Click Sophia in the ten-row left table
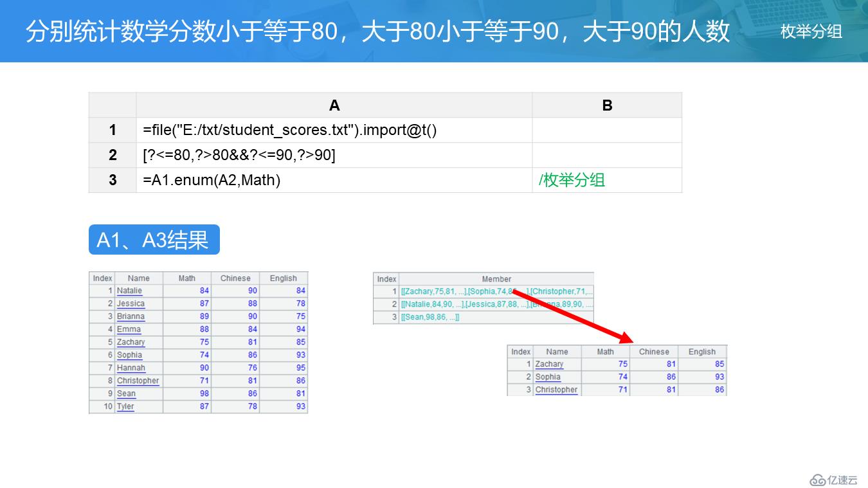 tap(129, 355)
